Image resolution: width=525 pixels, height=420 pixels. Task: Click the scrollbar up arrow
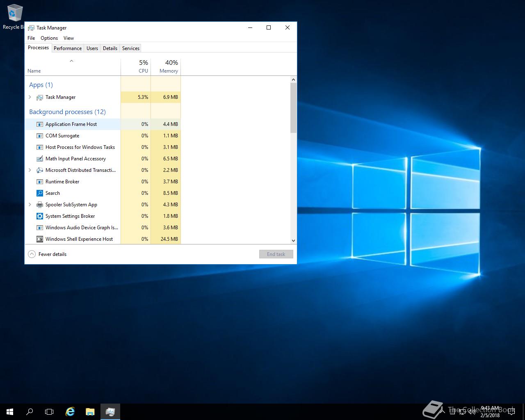point(293,79)
